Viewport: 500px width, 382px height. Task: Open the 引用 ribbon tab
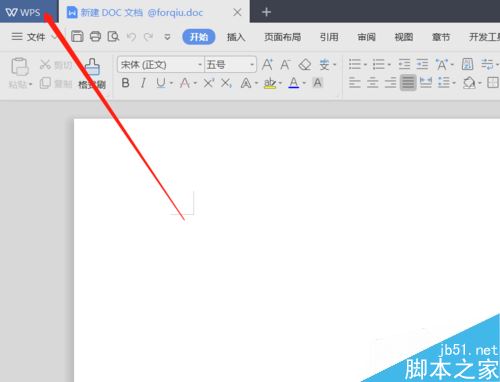(329, 37)
